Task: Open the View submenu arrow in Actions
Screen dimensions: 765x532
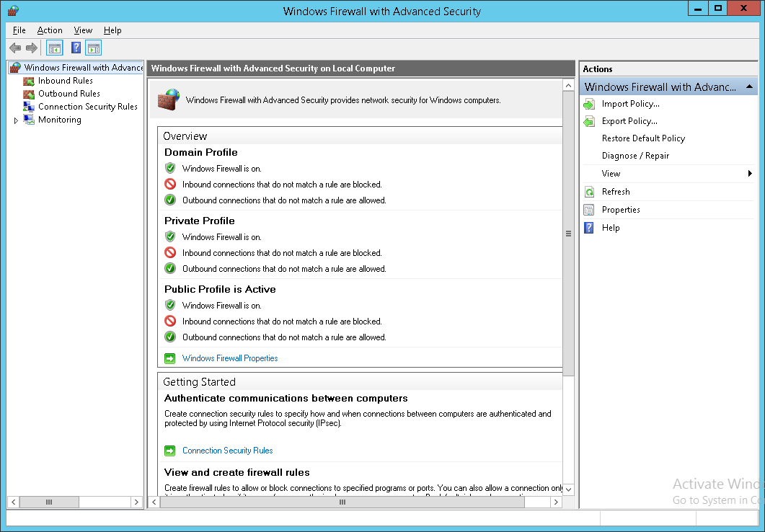Action: (750, 174)
